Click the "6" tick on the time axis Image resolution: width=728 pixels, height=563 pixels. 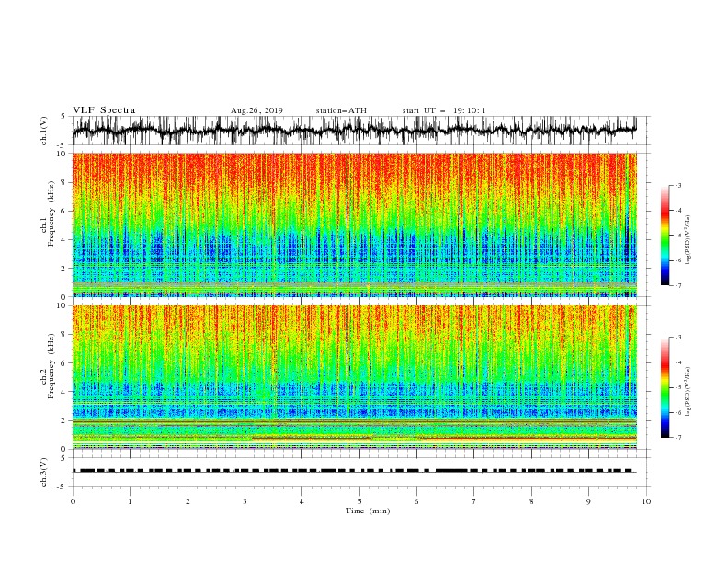[x=416, y=501]
